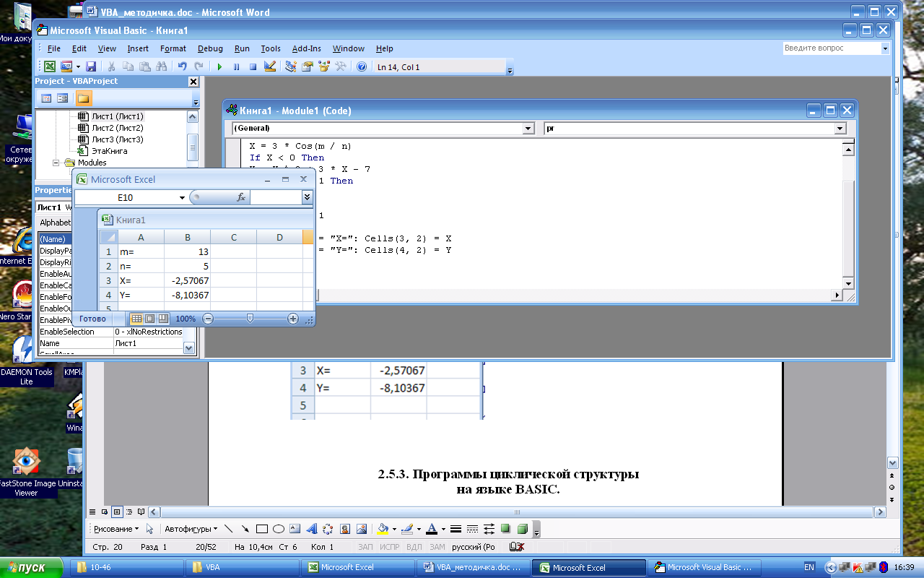Click the Reset stop icon

click(253, 67)
